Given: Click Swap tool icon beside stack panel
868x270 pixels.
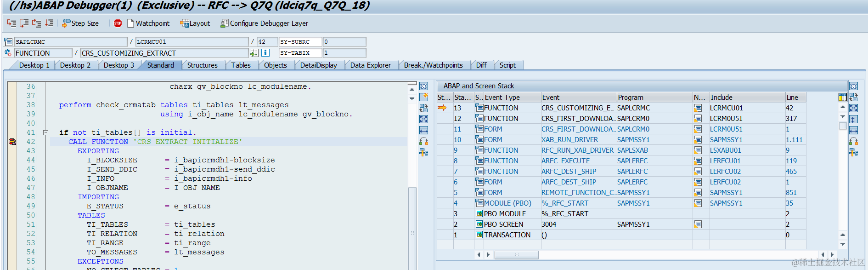Looking at the screenshot, I should click(853, 97).
